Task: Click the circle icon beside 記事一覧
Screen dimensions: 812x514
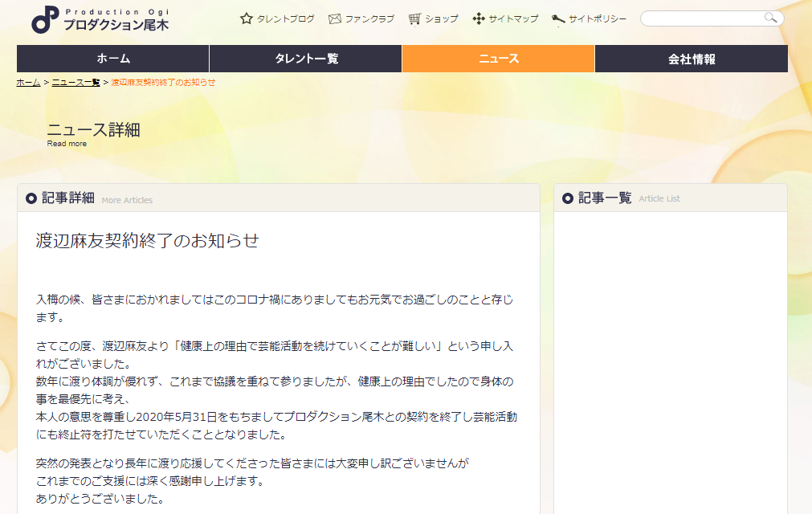Action: click(568, 198)
